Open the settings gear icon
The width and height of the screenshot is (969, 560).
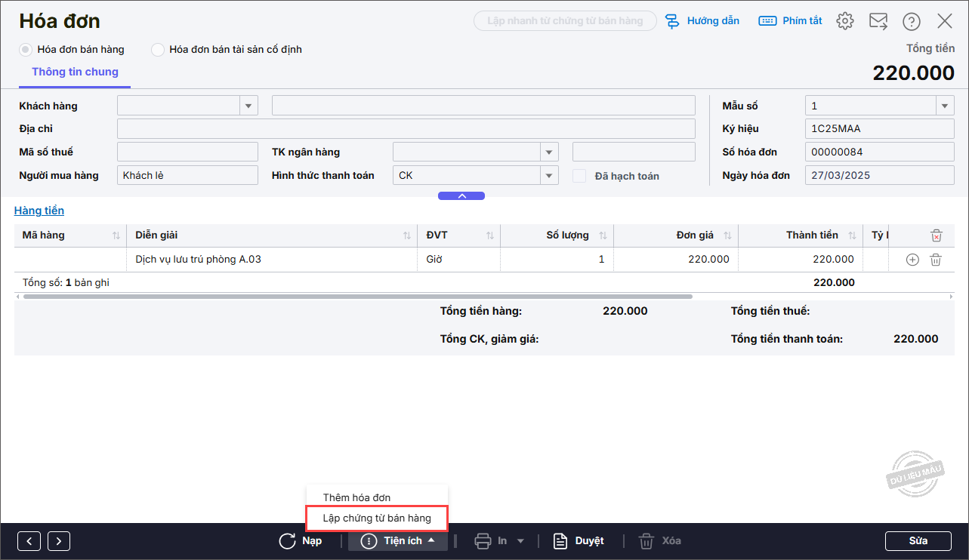[845, 21]
